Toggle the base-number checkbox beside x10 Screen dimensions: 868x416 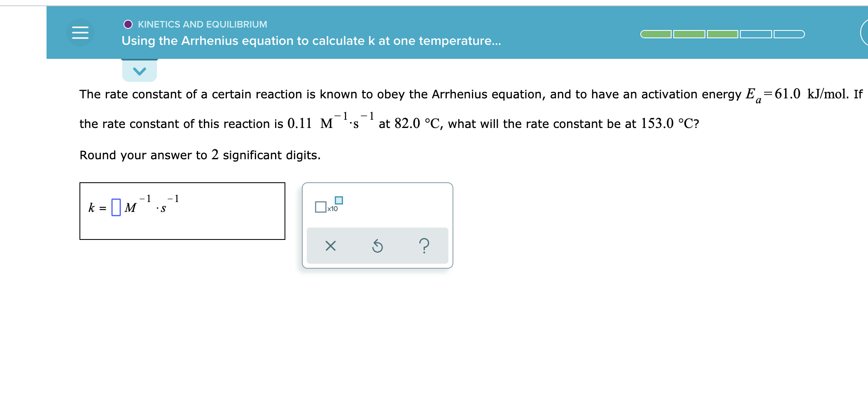pos(321,207)
